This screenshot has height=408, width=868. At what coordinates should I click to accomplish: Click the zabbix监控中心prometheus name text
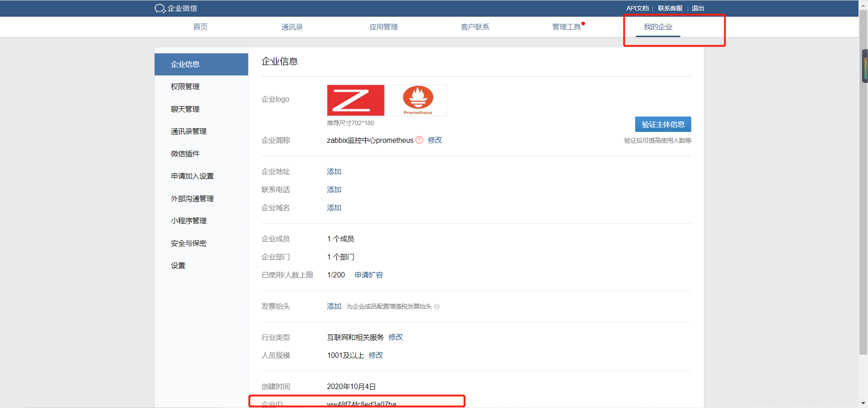[x=370, y=140]
